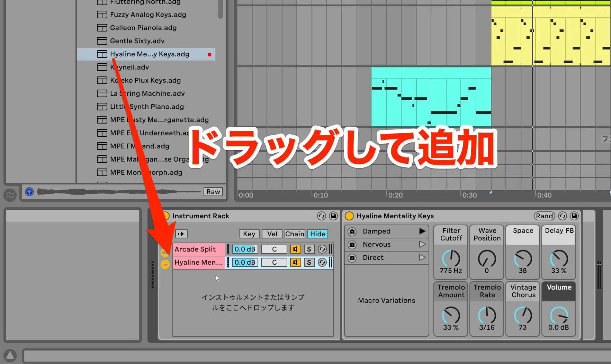Click the Ko...eko Plux Keys.adg rack icon
Screen dimensions: 611x364
click(x=102, y=80)
